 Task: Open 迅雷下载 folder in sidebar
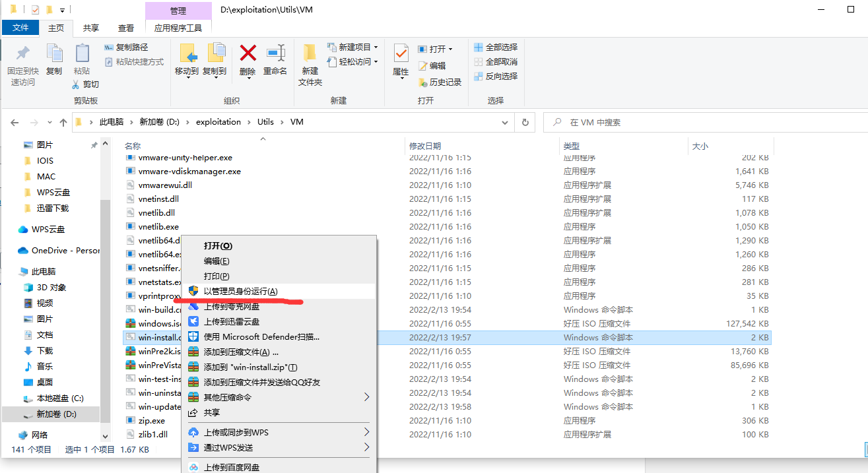(46, 208)
